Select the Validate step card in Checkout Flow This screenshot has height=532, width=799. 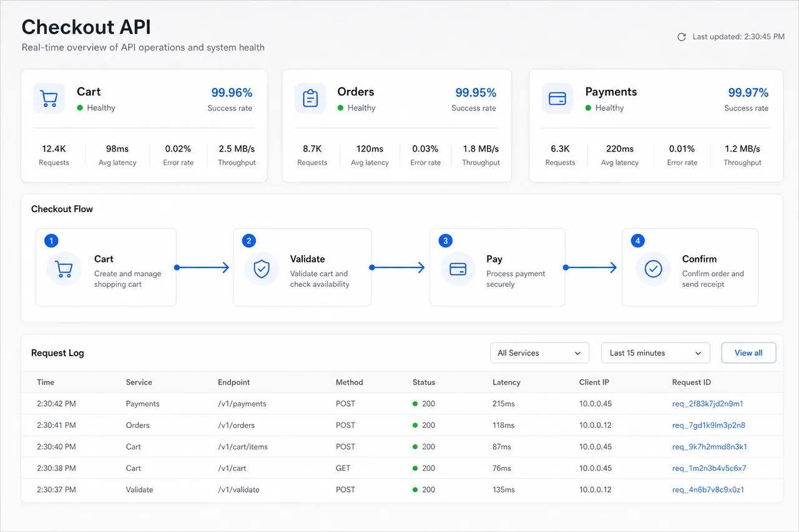click(302, 268)
